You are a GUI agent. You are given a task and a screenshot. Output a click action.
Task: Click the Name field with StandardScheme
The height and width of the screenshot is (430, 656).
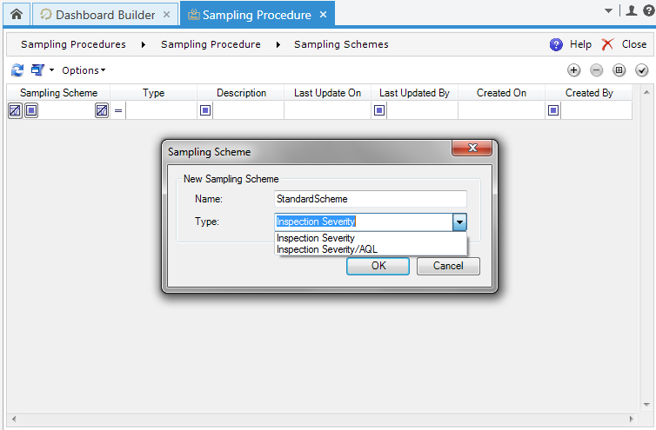(x=370, y=199)
